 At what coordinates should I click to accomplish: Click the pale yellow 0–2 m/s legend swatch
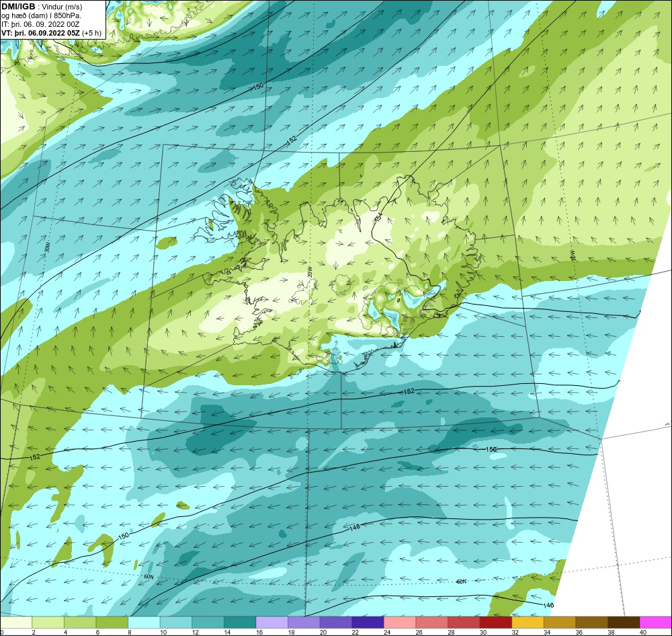coord(16,623)
